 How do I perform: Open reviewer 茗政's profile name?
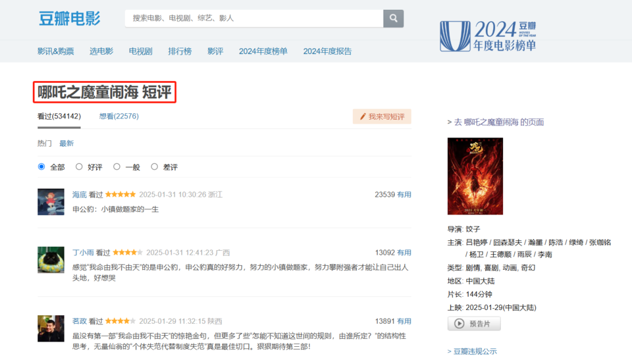tap(80, 321)
